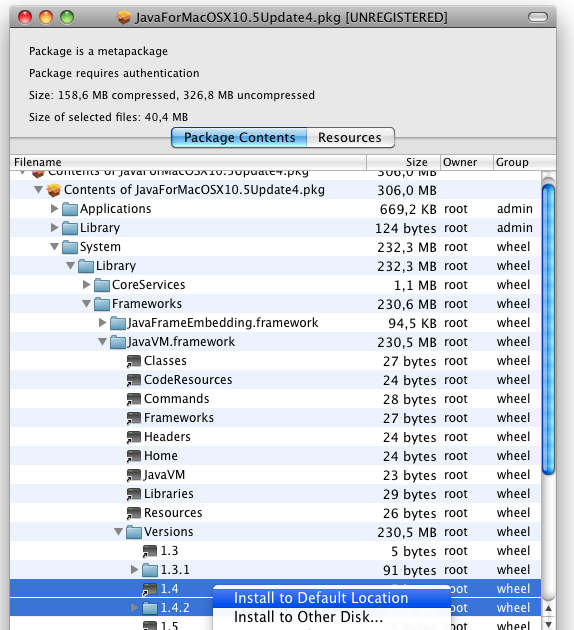Sort by the Group column header
574x630 pixels.
click(524, 162)
